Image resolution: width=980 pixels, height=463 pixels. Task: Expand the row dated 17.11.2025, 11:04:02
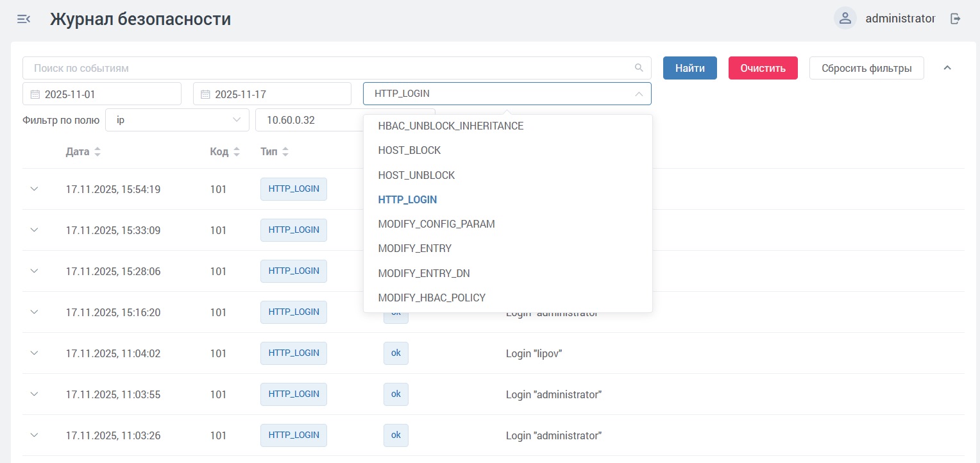[x=35, y=353]
